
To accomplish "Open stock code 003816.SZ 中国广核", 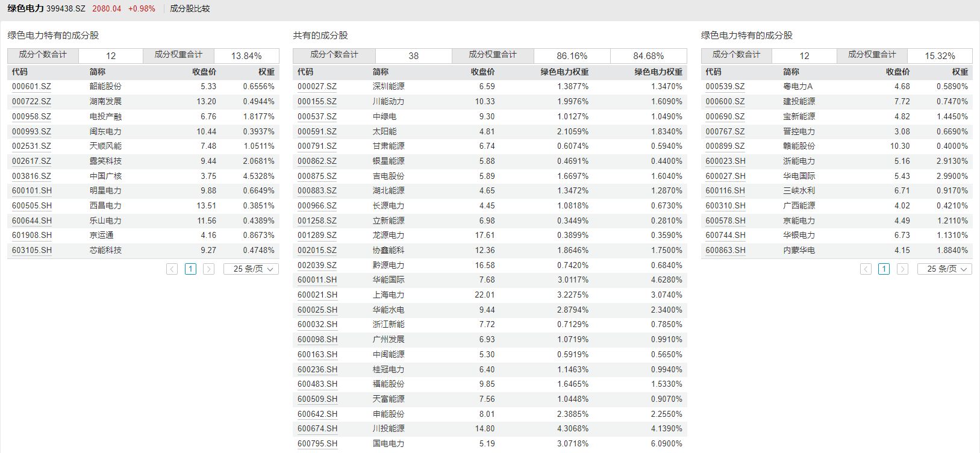I will pos(31,177).
